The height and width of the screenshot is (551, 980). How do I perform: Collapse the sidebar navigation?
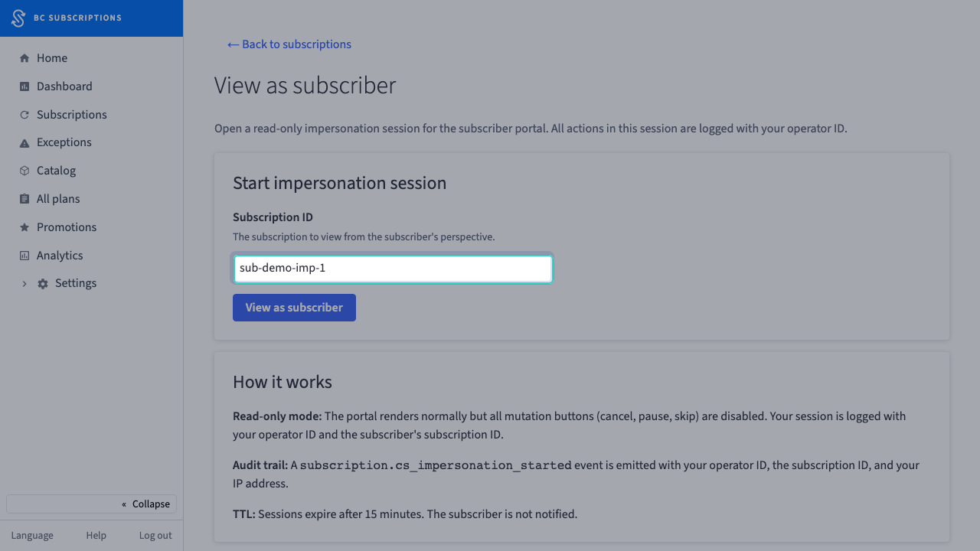pyautogui.click(x=91, y=504)
